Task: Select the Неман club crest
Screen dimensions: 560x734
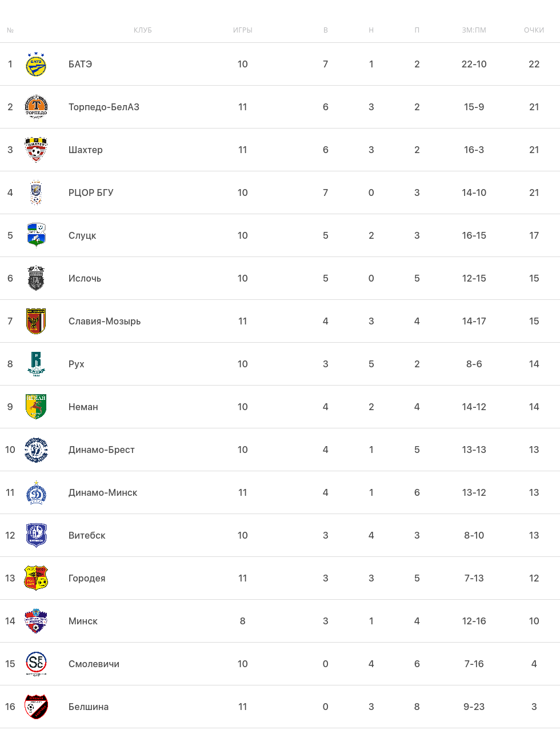Action: point(36,407)
